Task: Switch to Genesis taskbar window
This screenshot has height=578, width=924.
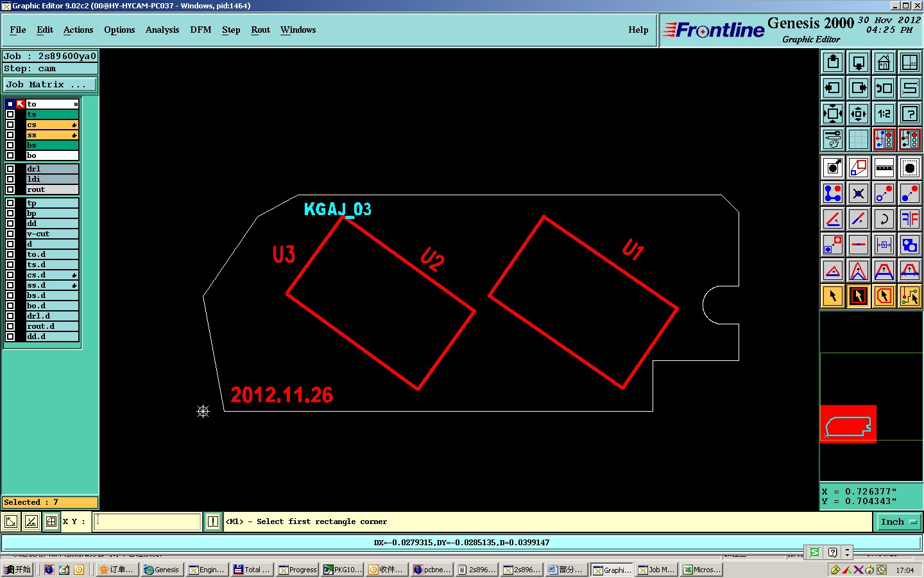Action: tap(162, 570)
